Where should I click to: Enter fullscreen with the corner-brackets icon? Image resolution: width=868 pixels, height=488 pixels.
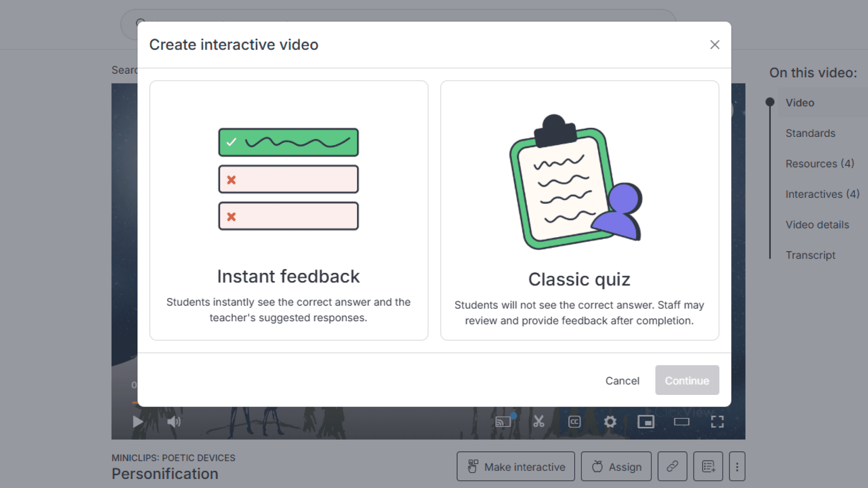click(717, 422)
